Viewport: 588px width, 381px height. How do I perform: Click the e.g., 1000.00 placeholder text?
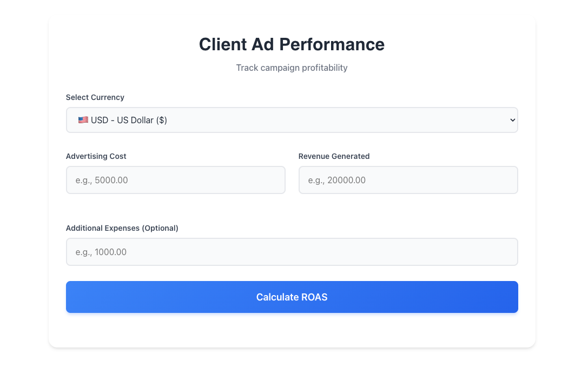pos(101,252)
